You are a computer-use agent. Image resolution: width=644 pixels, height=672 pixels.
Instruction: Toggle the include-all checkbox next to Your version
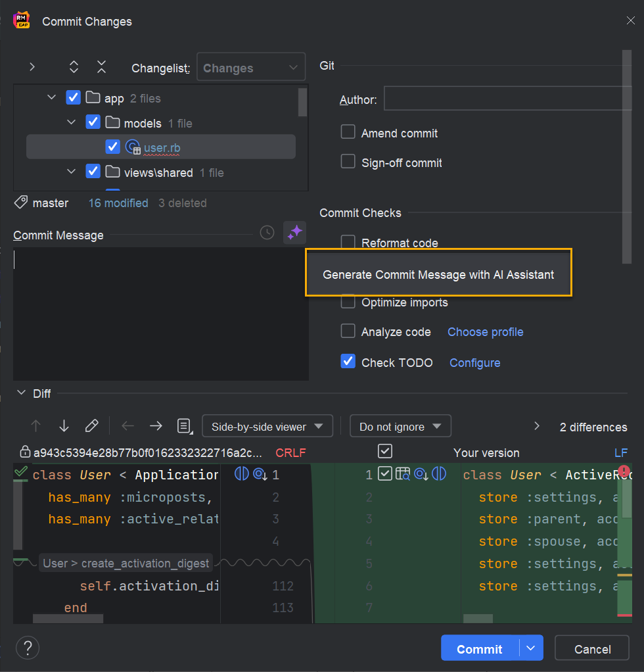click(x=385, y=451)
